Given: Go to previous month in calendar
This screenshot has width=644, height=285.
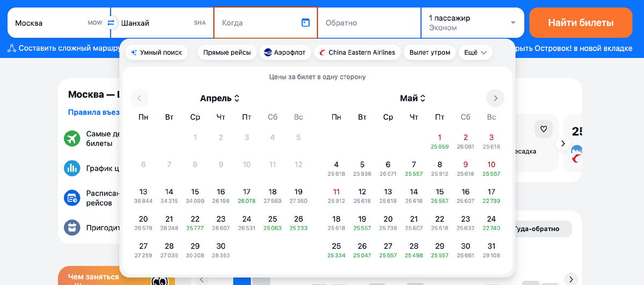Looking at the screenshot, I should click(140, 98).
